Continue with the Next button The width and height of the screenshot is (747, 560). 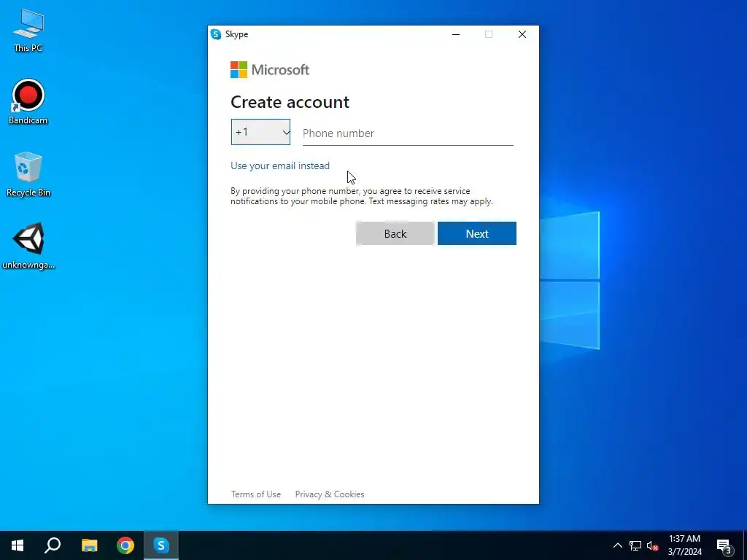pos(477,233)
